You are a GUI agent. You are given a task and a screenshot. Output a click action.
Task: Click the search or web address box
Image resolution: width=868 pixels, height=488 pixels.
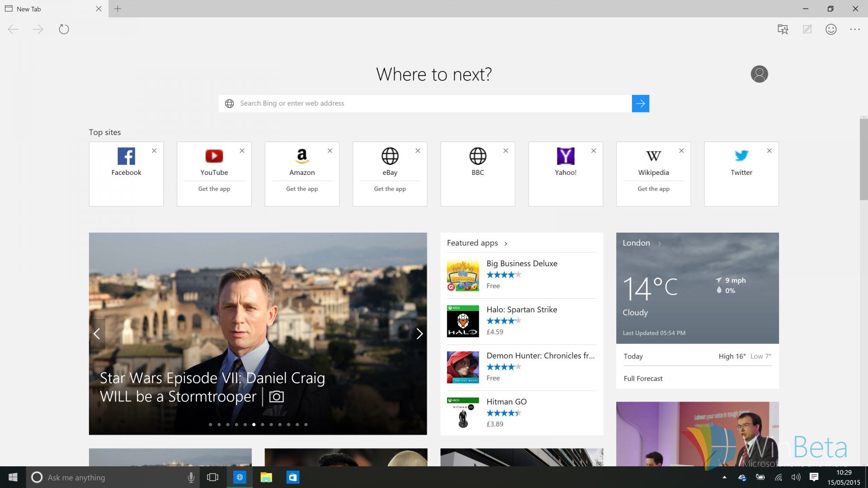coord(425,103)
